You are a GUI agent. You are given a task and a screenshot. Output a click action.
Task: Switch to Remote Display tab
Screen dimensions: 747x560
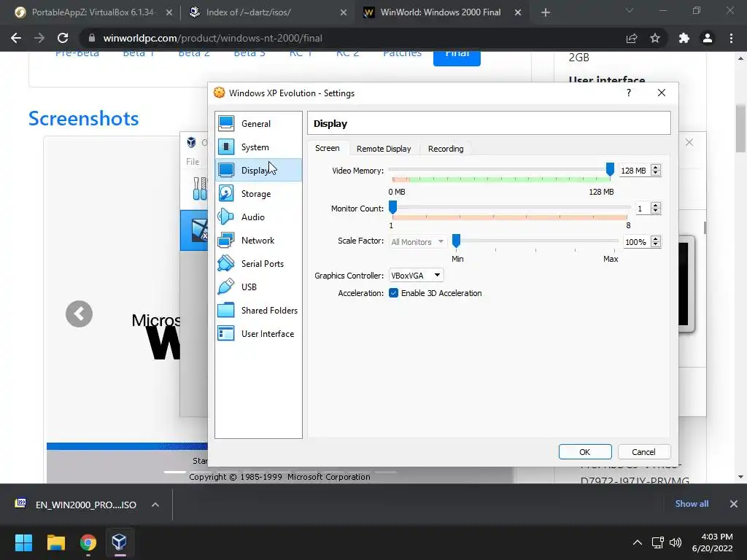pyautogui.click(x=384, y=149)
